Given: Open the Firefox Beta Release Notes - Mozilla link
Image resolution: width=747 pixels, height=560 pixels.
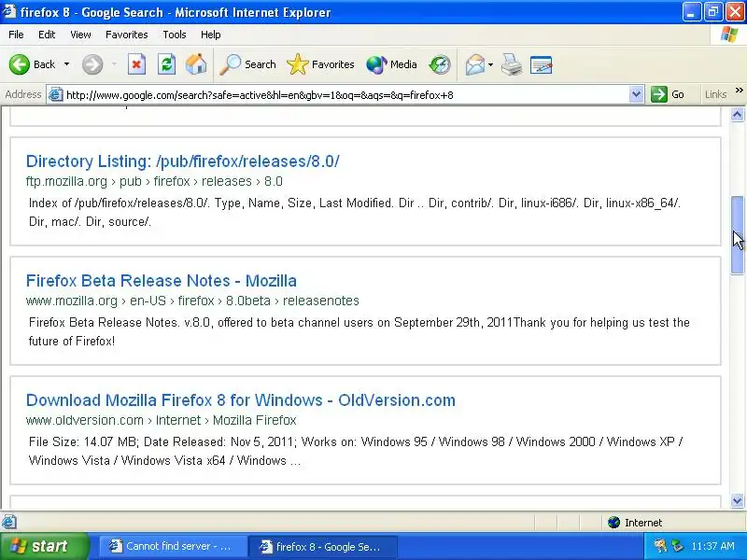Looking at the screenshot, I should click(x=162, y=281).
